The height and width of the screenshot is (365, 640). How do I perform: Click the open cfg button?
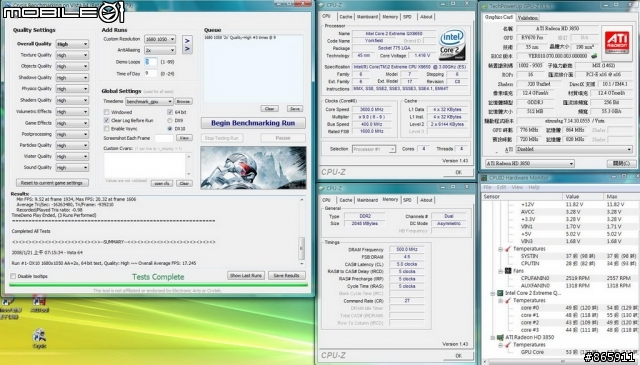(162, 183)
